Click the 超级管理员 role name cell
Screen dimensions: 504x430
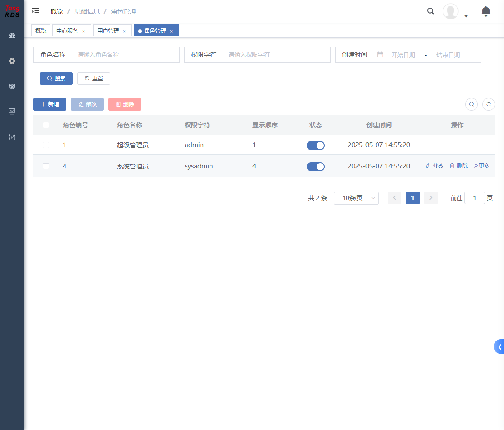click(x=133, y=145)
